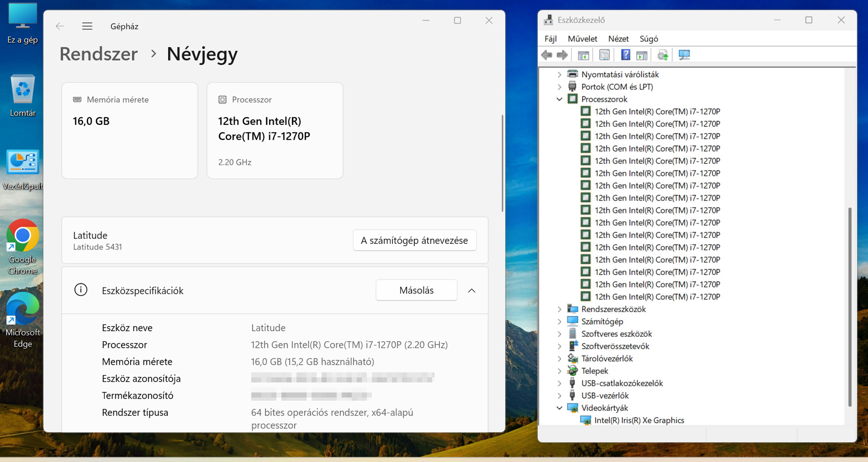868x462 pixels.
Task: Select the Szoftveres eszközök tree label
Action: [x=617, y=334]
